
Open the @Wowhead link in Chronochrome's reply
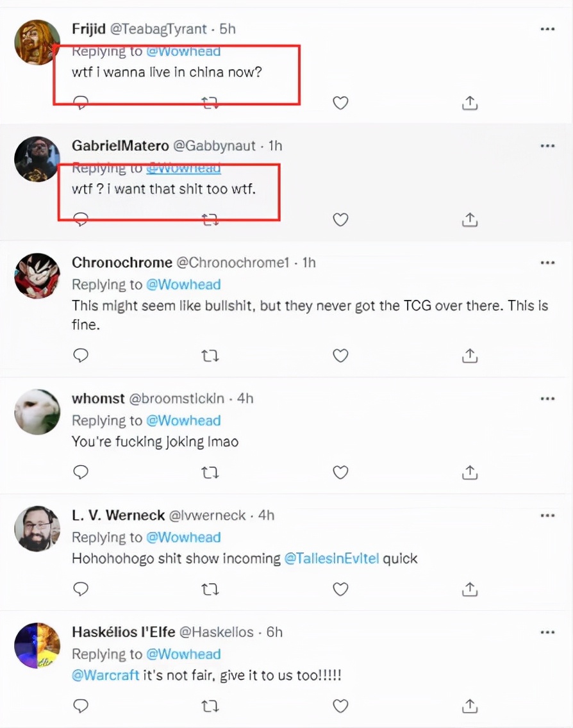pos(183,285)
